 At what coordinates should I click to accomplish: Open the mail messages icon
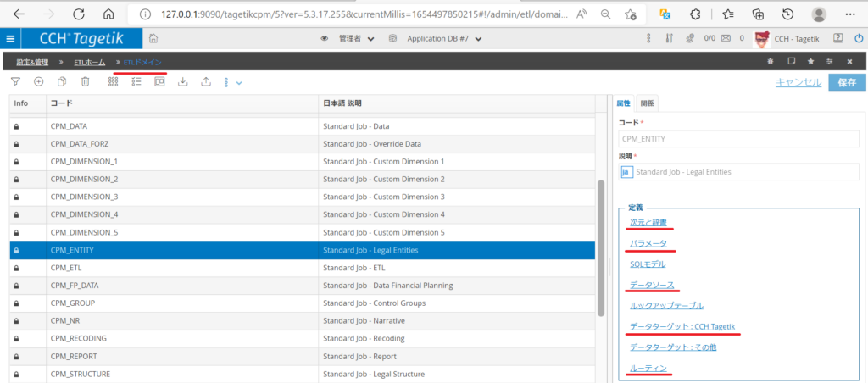(x=727, y=39)
